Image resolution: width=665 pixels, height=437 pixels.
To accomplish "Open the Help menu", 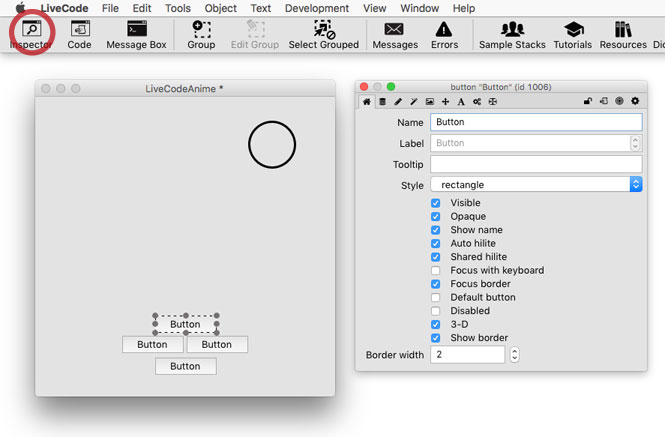I will pyautogui.click(x=464, y=8).
